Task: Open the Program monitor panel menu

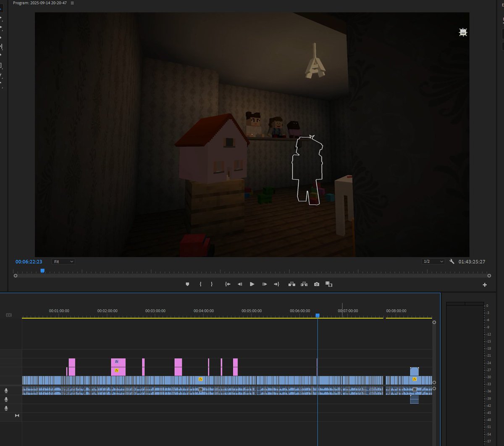Action: click(72, 3)
